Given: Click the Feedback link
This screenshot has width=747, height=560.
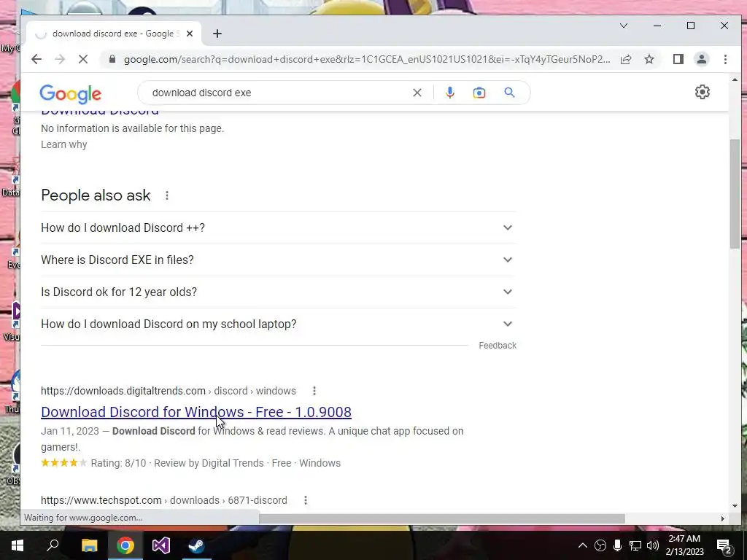Looking at the screenshot, I should (x=498, y=345).
